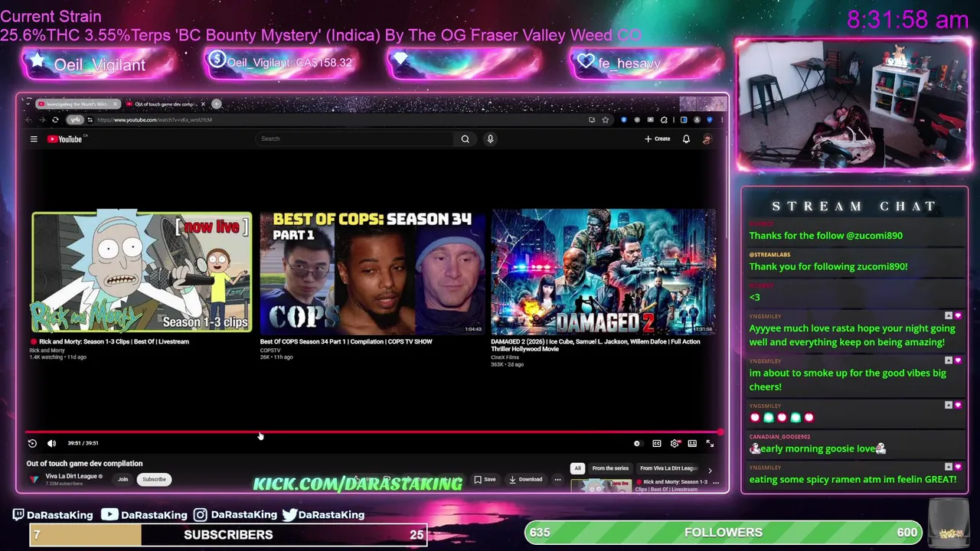Click the site info icon before the URL

(90, 119)
